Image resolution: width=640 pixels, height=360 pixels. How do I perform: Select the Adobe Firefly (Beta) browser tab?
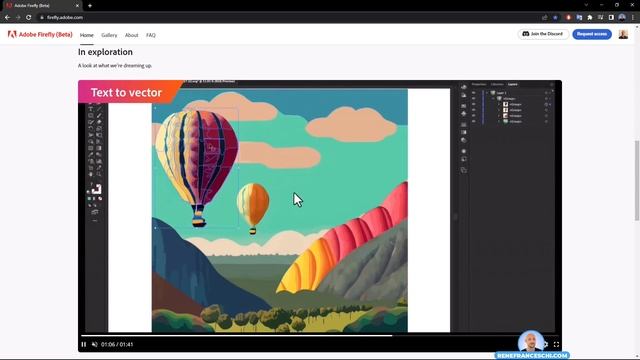41,6
